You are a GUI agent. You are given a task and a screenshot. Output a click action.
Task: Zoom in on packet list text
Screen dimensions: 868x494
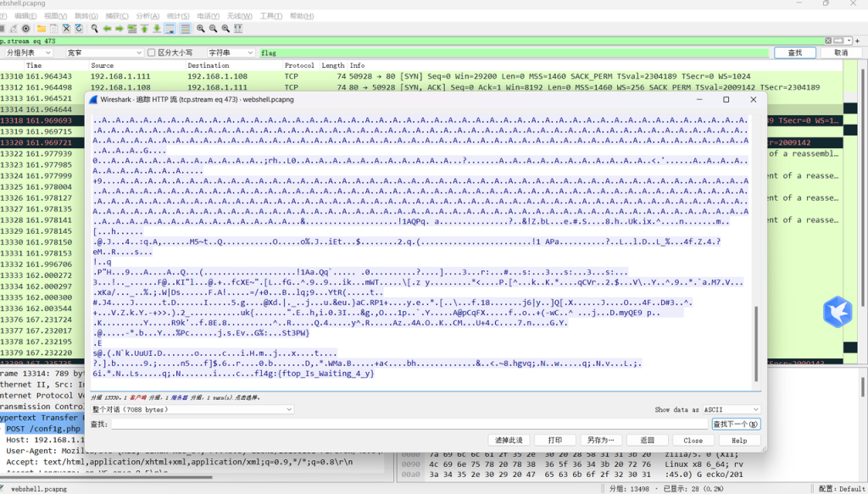coord(201,28)
